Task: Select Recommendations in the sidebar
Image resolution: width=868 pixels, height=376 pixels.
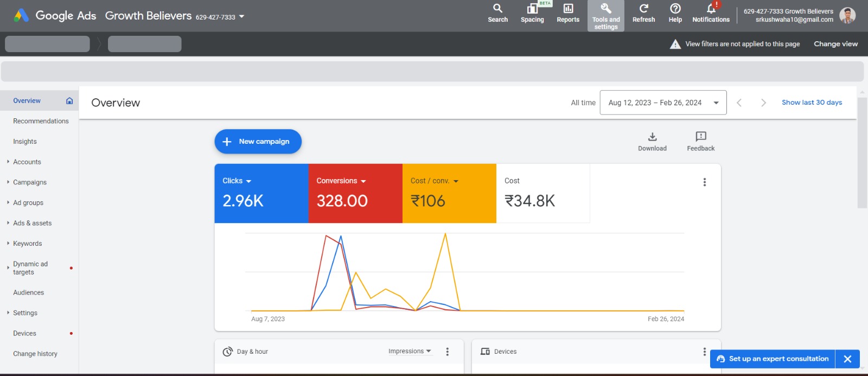Action: [x=41, y=121]
